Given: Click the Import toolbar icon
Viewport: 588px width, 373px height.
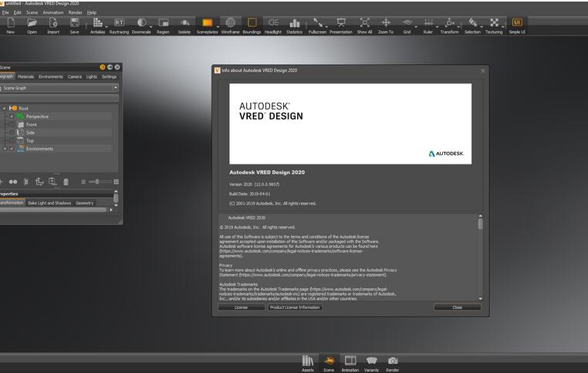Looking at the screenshot, I should pyautogui.click(x=53, y=23).
